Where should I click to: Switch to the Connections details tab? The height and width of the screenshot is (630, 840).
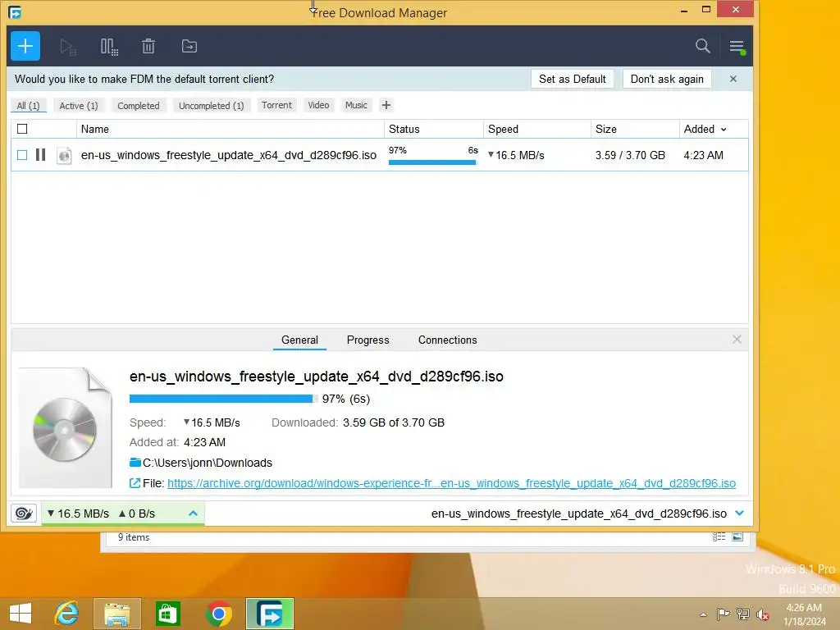coord(447,340)
